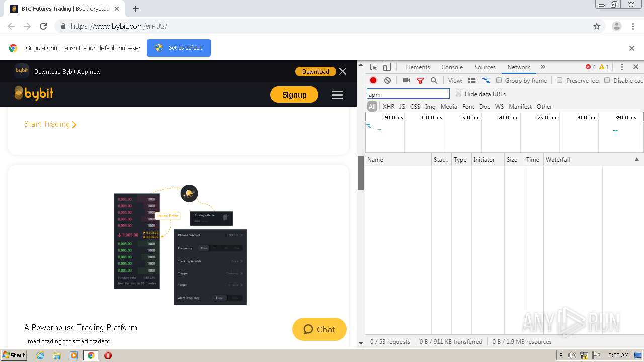The height and width of the screenshot is (362, 644).
Task: Filter requests by Doc
Action: (x=485, y=107)
